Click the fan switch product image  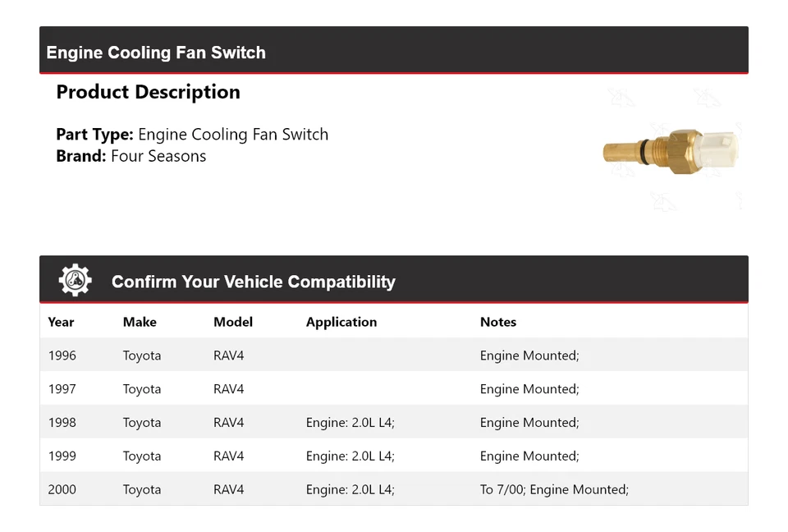coord(671,151)
